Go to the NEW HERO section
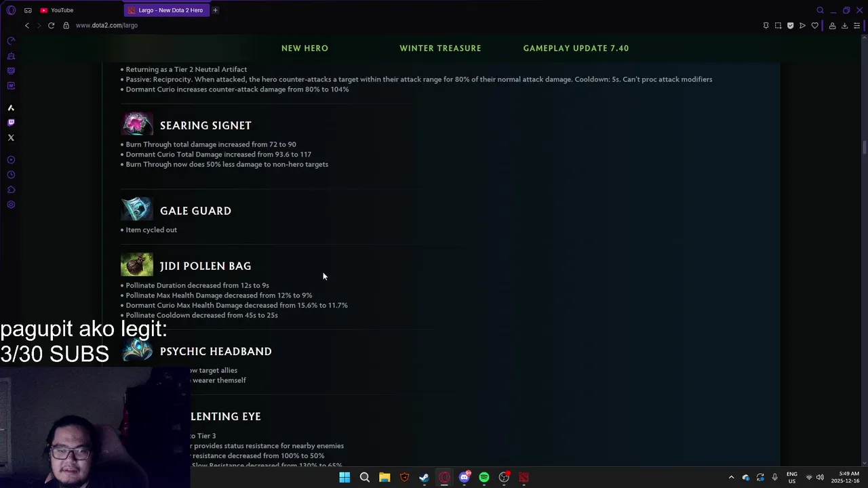 (304, 48)
